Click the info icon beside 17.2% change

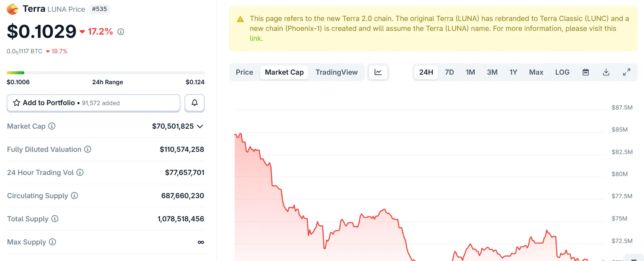point(121,32)
